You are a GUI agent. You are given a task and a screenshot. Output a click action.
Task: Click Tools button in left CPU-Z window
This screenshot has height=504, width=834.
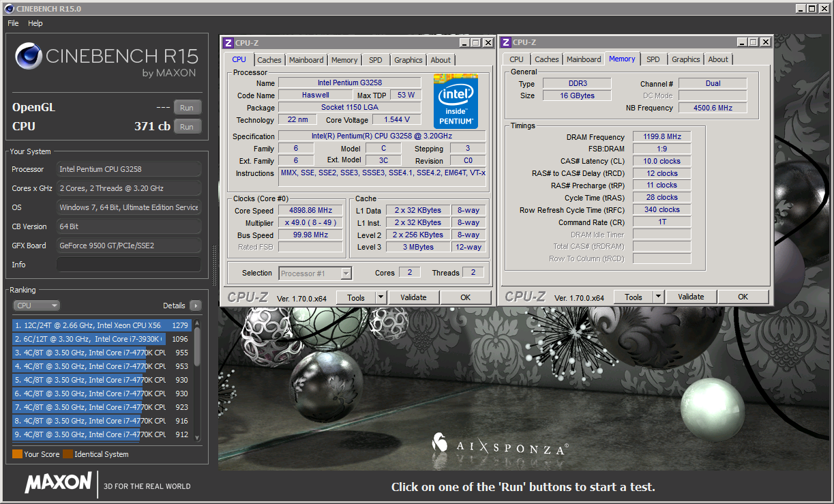[x=356, y=297]
